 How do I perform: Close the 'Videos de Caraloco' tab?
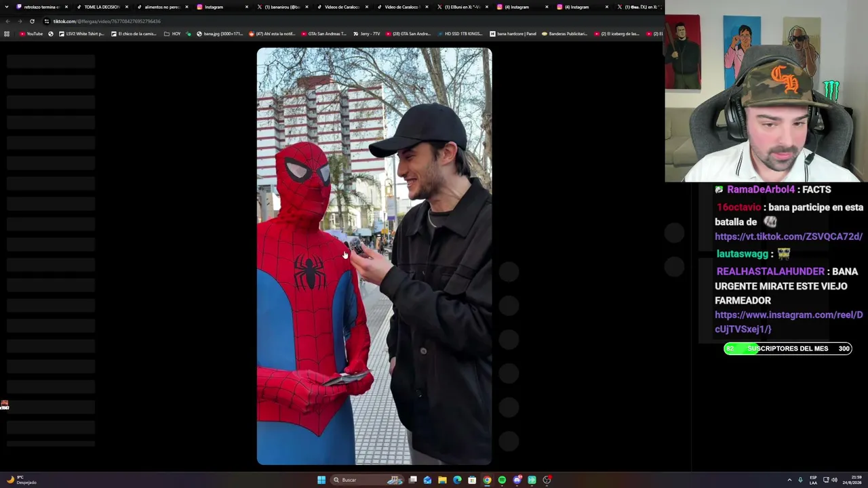pos(367,7)
